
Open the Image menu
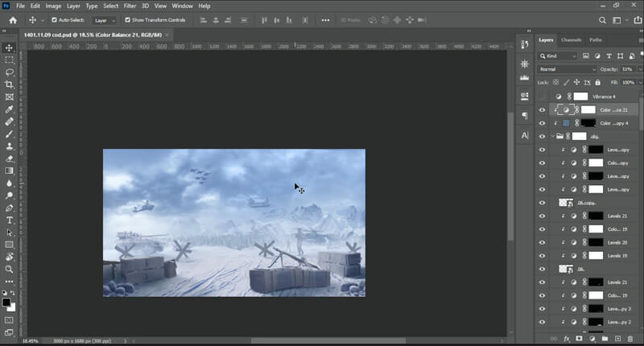[x=53, y=6]
